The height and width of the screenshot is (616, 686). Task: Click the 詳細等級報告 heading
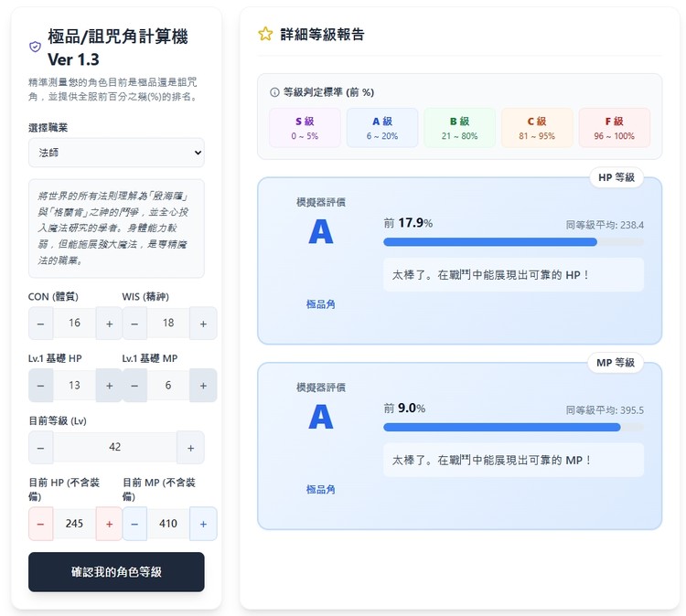(323, 34)
